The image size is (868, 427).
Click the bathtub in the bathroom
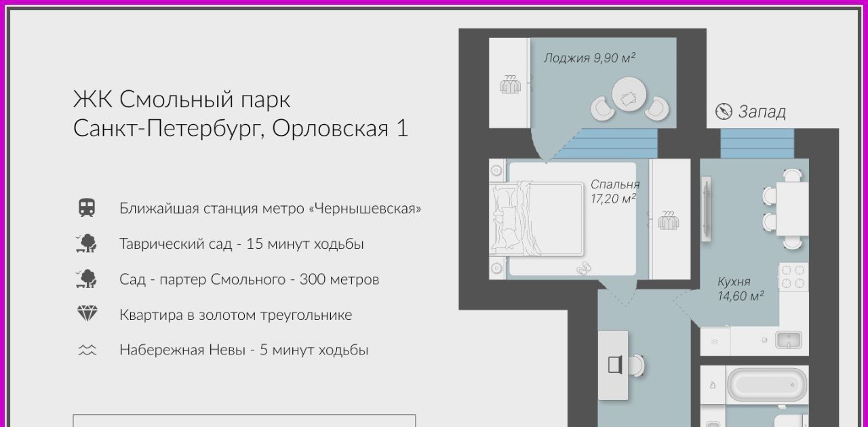point(767,385)
